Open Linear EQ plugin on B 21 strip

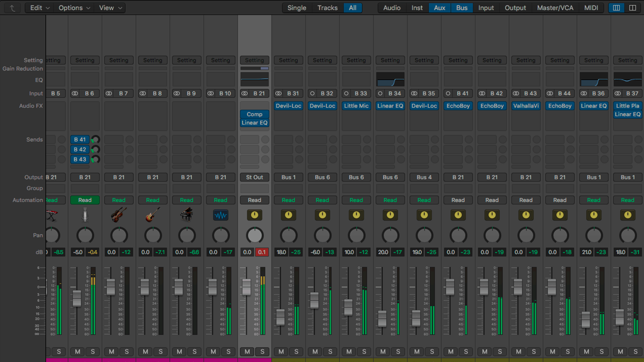[255, 123]
